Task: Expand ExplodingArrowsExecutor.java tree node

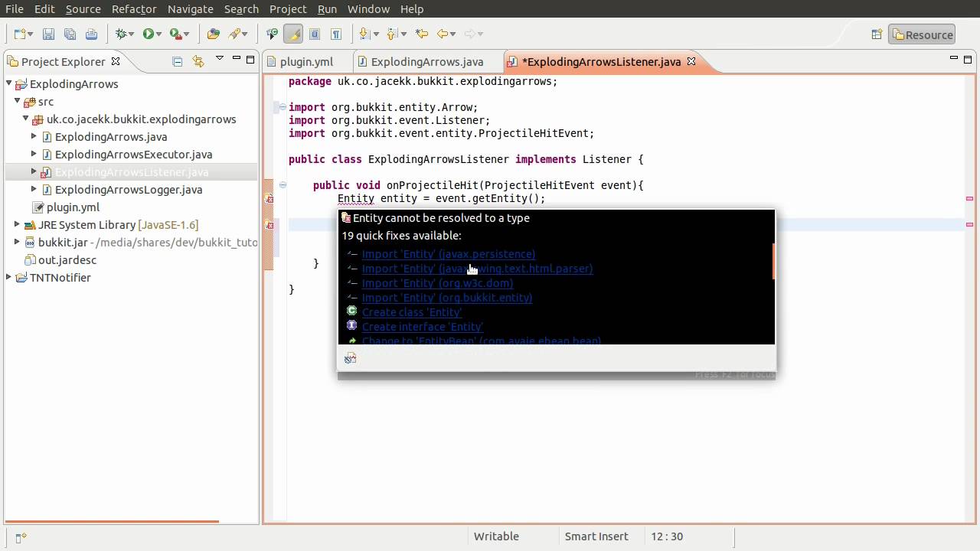Action: pyautogui.click(x=34, y=154)
